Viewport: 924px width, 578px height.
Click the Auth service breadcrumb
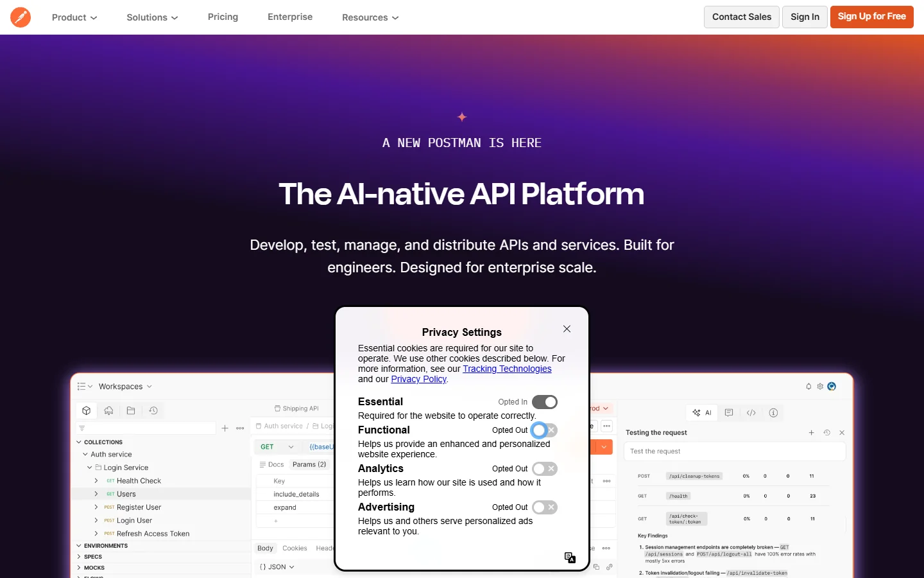pos(283,426)
